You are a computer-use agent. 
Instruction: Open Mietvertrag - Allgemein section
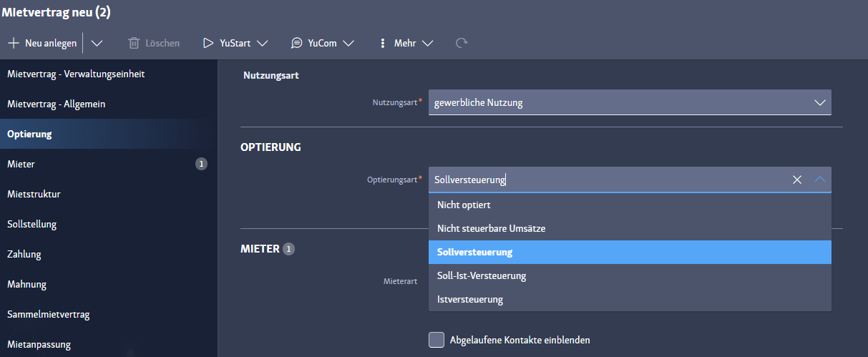click(57, 104)
